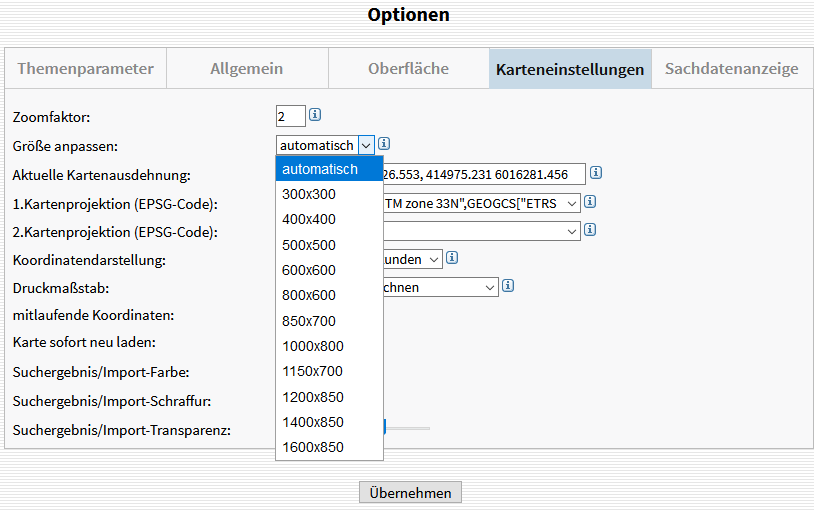
Task: Switch to the Oberfläche tab
Action: coord(408,69)
